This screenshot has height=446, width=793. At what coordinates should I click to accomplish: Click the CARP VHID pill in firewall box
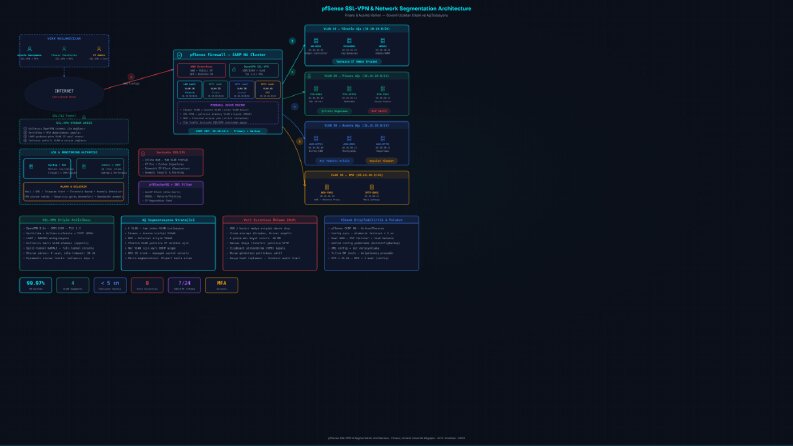228,131
